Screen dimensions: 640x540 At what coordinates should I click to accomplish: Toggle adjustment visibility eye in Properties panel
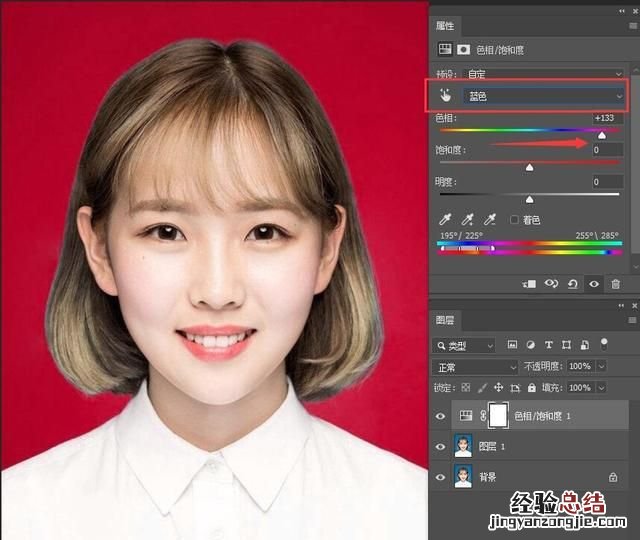(x=594, y=284)
